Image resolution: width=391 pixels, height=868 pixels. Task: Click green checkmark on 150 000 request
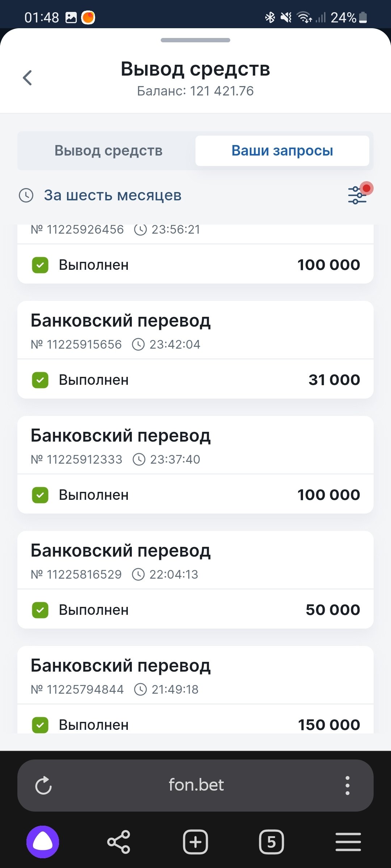pos(40,725)
